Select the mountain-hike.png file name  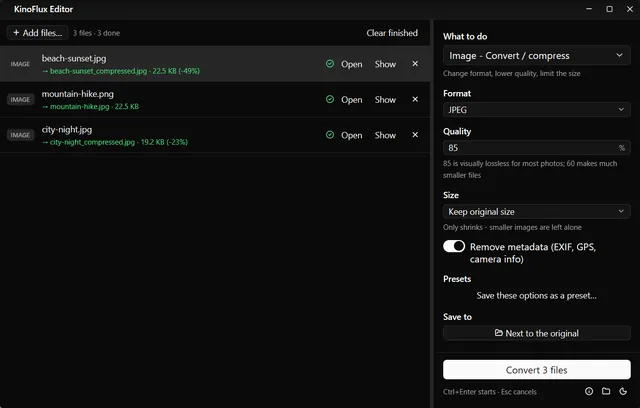[x=78, y=94]
